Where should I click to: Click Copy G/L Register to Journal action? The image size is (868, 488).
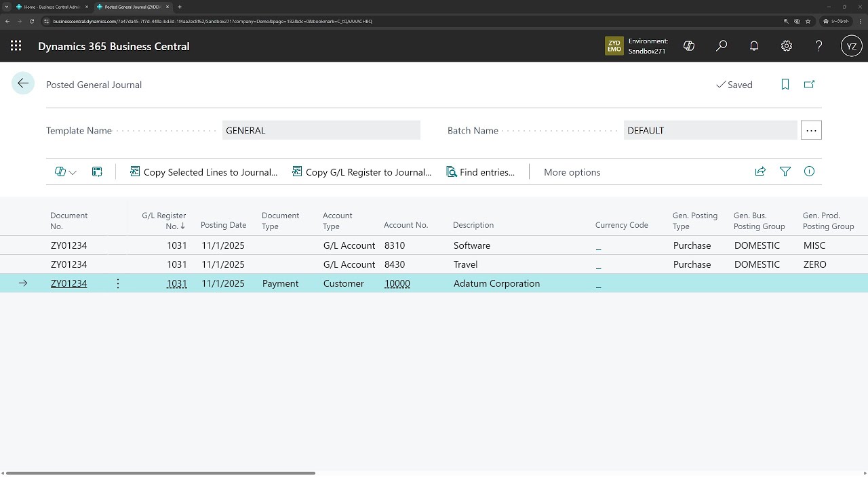(x=361, y=172)
